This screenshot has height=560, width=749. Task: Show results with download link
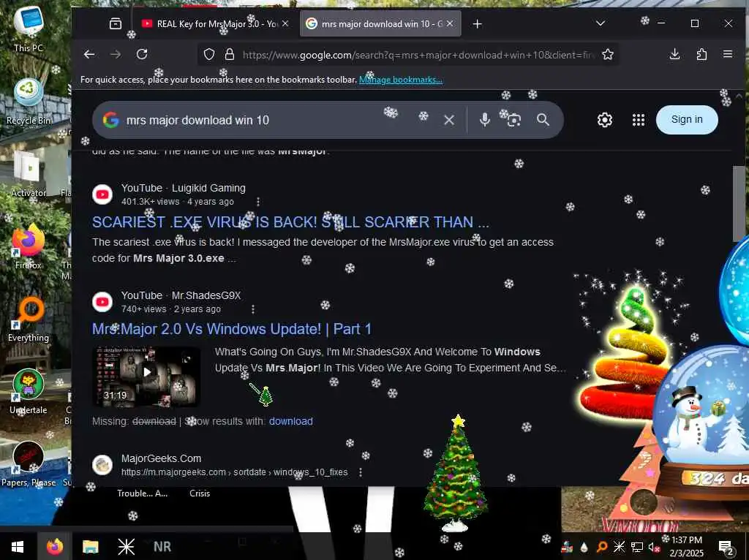291,421
